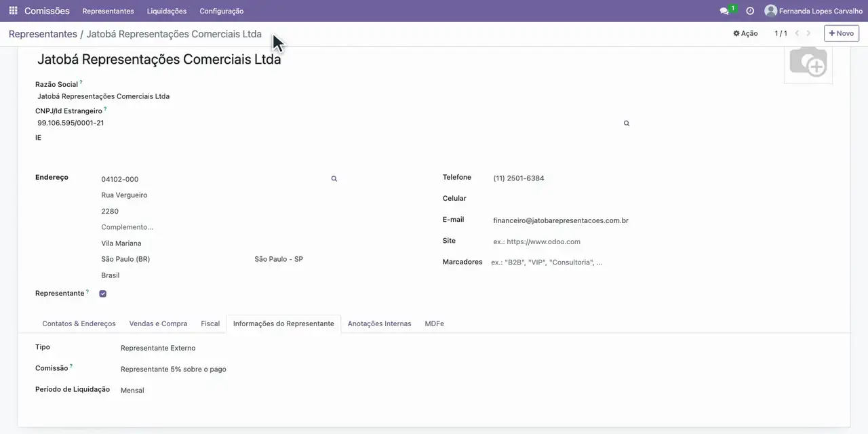Click the CNPJ field 99.106.595/0001-21
868x434 pixels.
point(71,123)
